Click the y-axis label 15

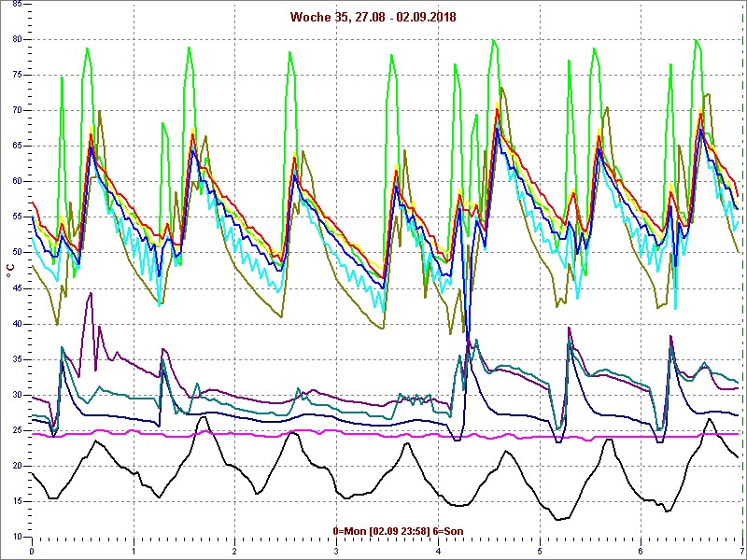(17, 501)
